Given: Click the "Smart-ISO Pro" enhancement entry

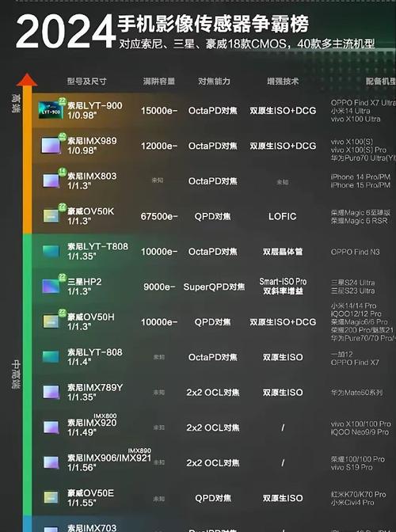Looking at the screenshot, I should 283,282.
